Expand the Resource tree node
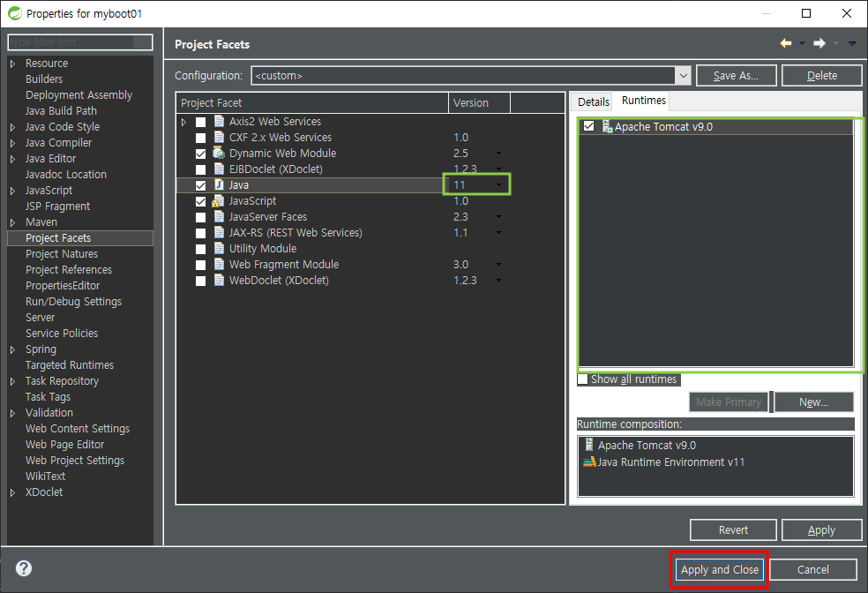 [x=12, y=64]
